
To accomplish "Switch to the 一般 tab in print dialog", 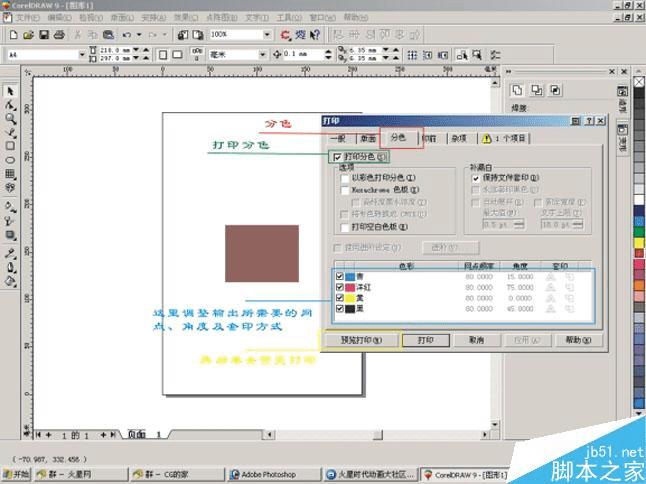I will (x=338, y=139).
